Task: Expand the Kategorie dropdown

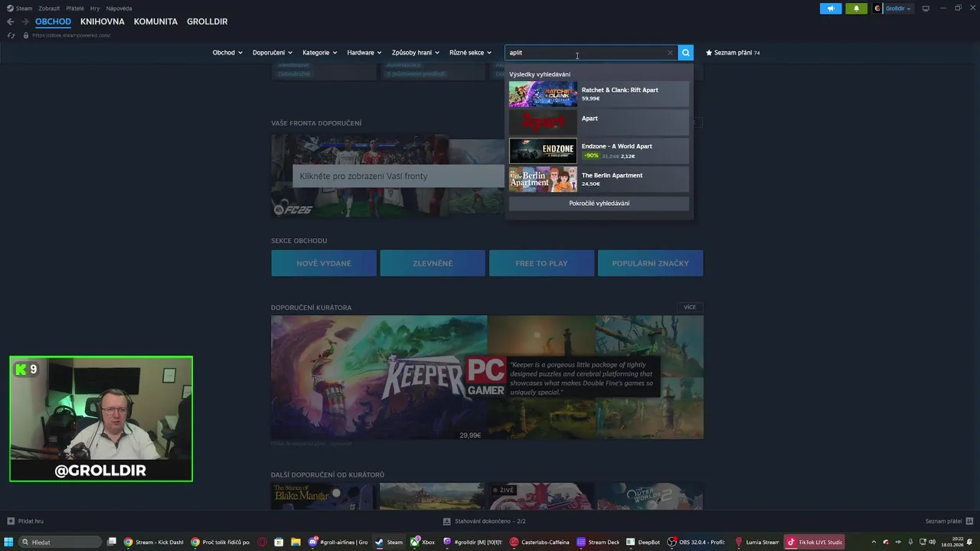Action: [x=319, y=53]
